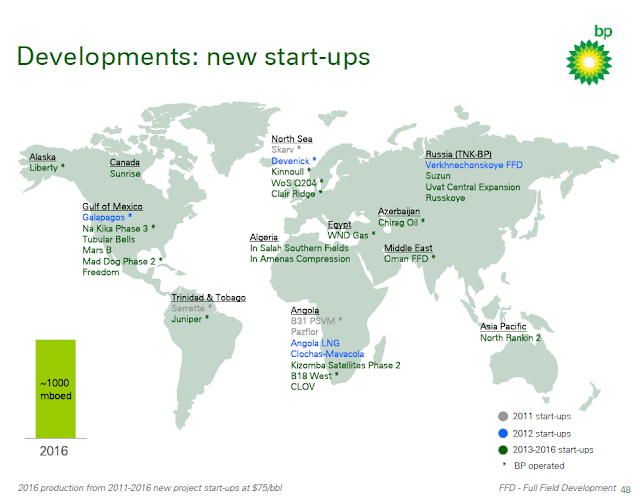Click the grey 'Pazflor' label

pyautogui.click(x=304, y=332)
